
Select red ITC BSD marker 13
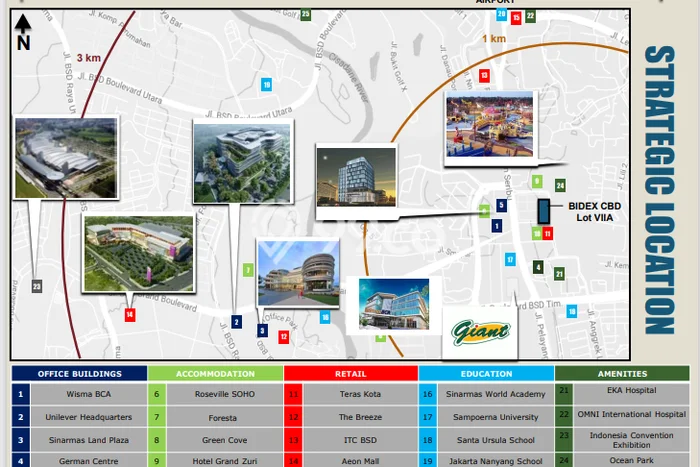484,75
